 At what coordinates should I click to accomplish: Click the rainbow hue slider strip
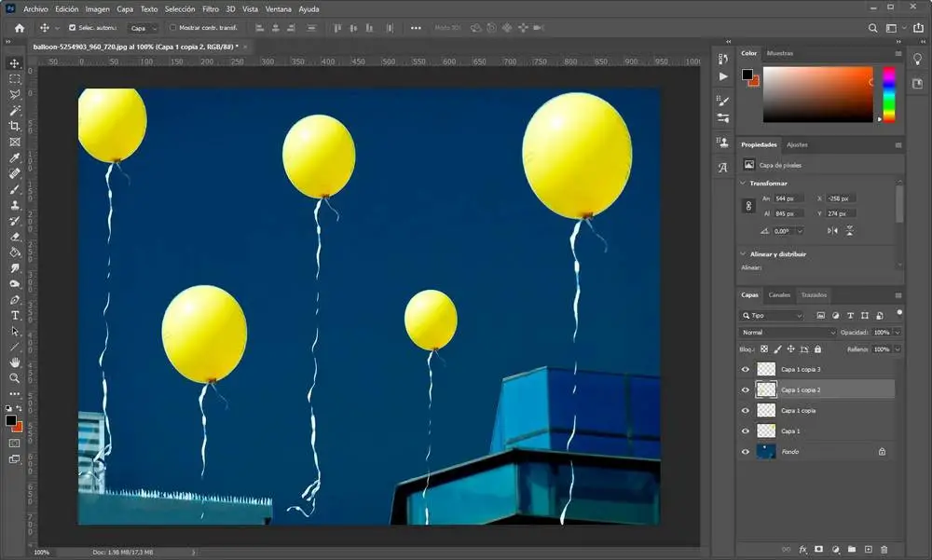[x=889, y=94]
